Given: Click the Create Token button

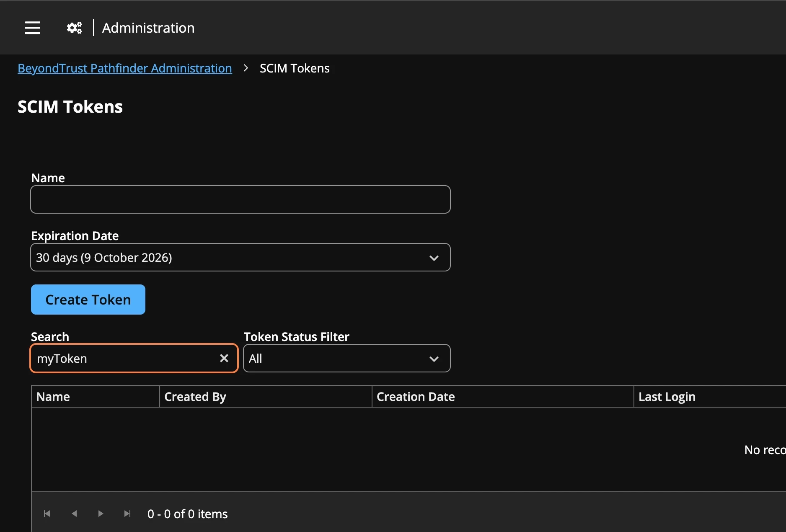Looking at the screenshot, I should (x=88, y=300).
